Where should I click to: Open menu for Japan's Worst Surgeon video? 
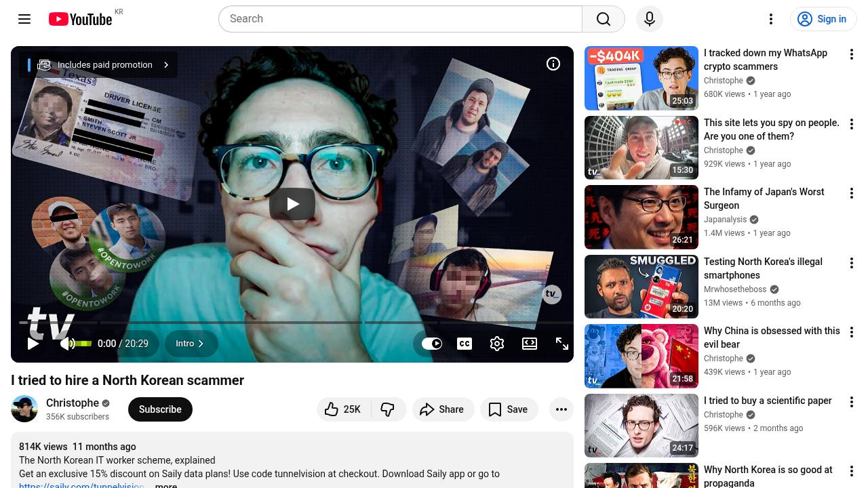(x=852, y=193)
